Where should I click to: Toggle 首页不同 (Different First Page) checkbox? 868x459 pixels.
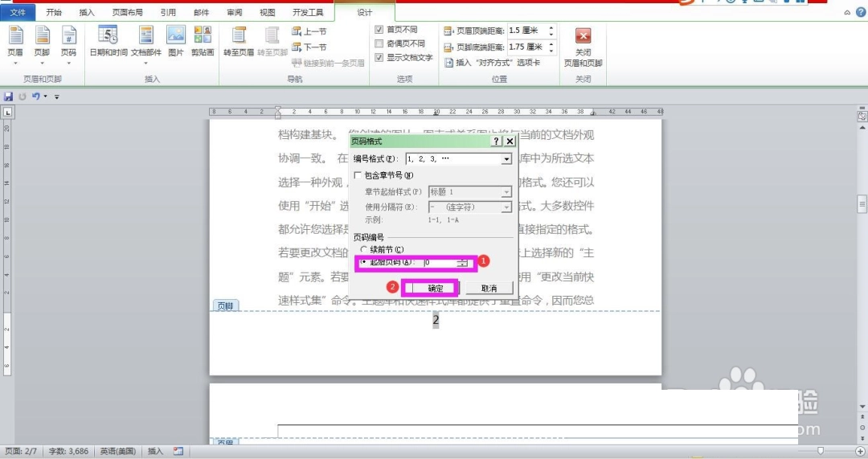[379, 30]
